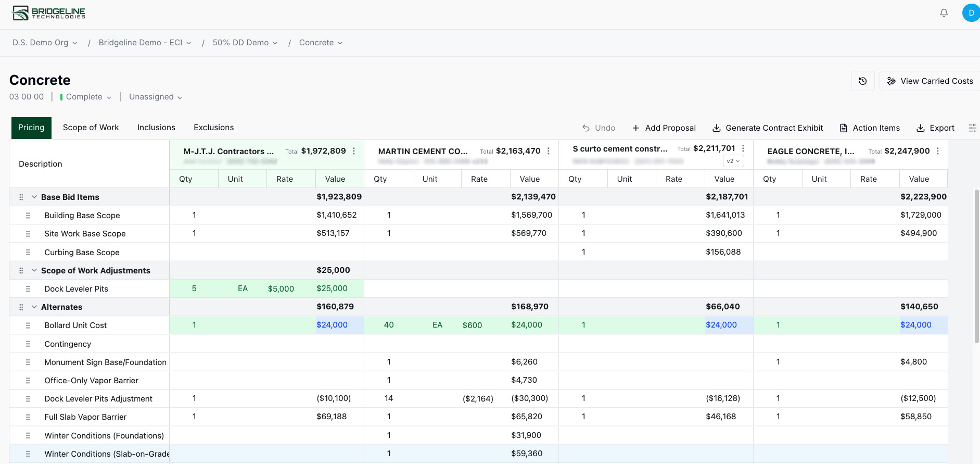The width and height of the screenshot is (980, 464).
Task: Click Winter Conditions (Slab-on-Grade) drag handle
Action: [x=28, y=454]
